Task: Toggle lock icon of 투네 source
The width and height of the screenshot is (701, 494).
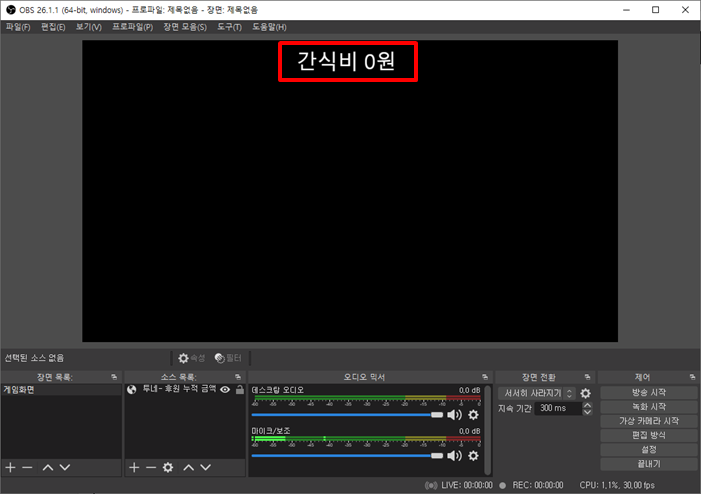Action: (240, 389)
